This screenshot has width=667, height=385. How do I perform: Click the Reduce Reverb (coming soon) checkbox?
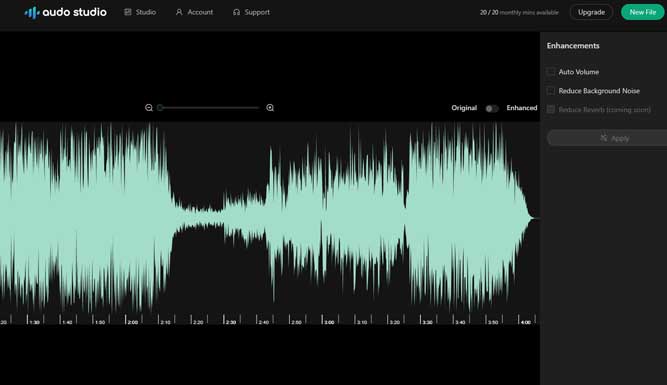click(x=551, y=110)
